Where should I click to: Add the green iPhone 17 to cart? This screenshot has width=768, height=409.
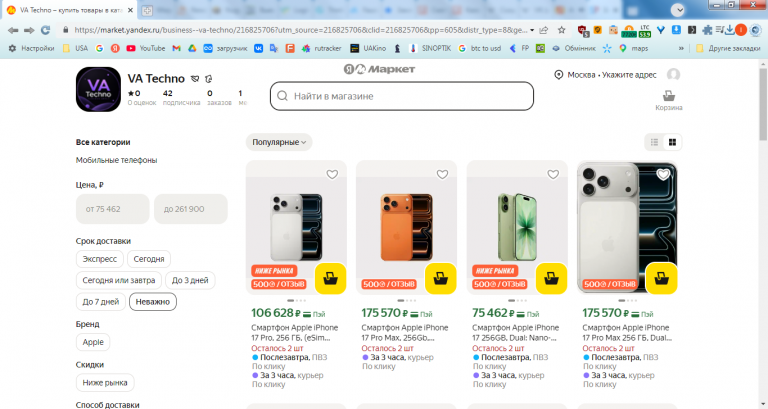(552, 279)
